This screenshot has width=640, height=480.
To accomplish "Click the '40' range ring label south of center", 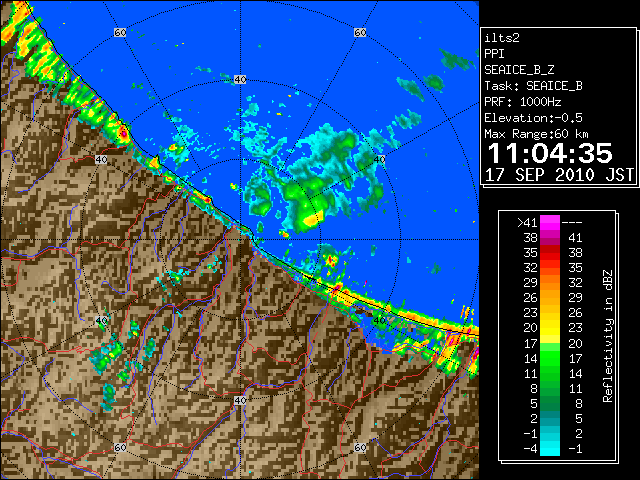I will 240,400.
